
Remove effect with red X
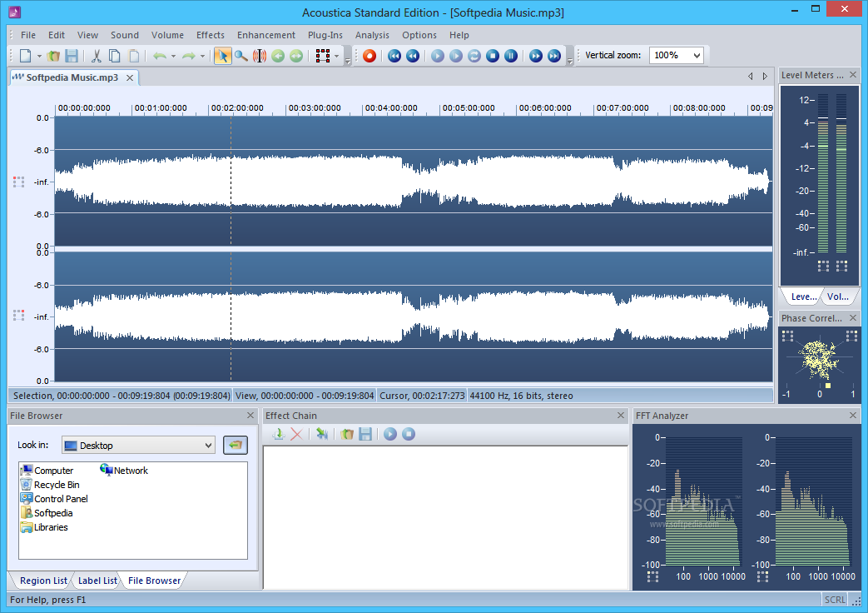pos(297,434)
